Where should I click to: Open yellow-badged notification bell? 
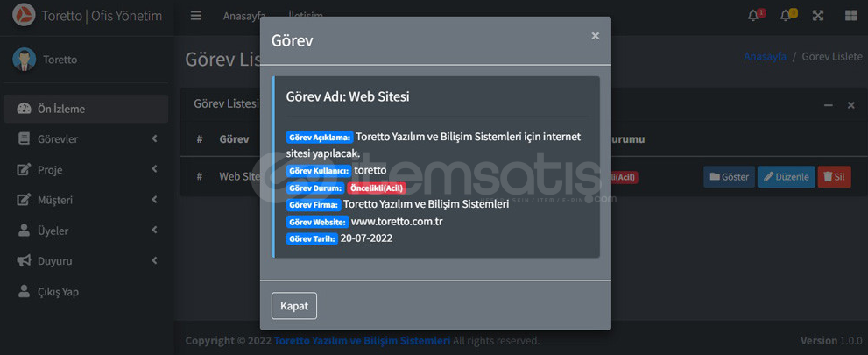[x=788, y=15]
